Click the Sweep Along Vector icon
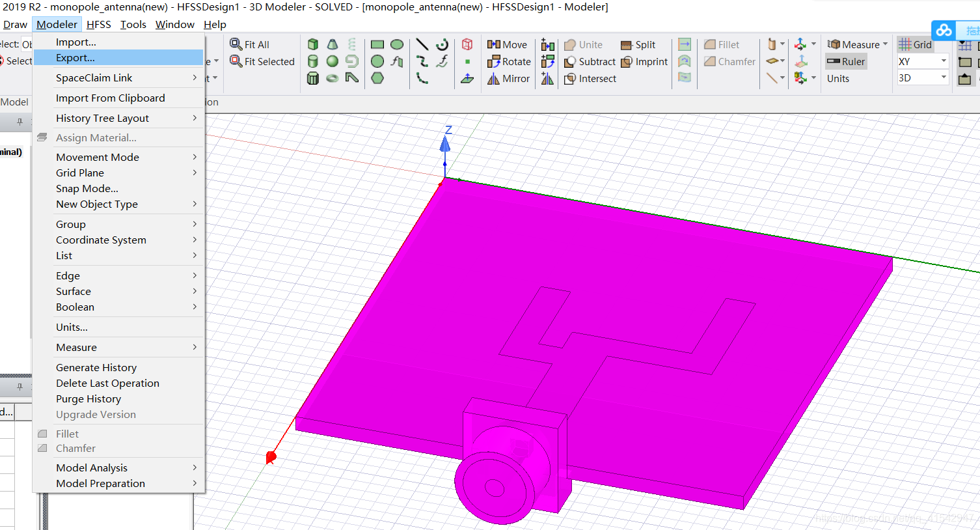 click(x=685, y=44)
